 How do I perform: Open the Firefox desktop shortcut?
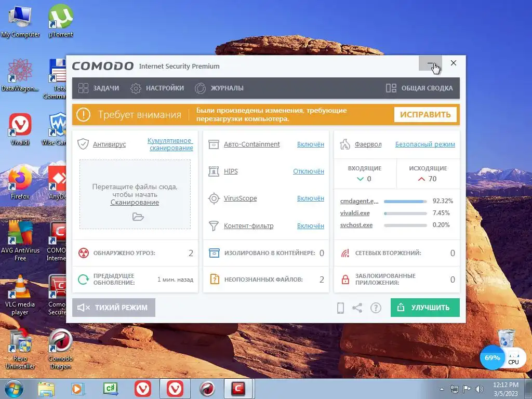(x=20, y=183)
